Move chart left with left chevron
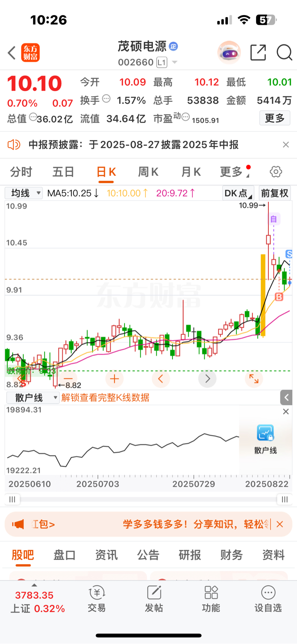 click(161, 378)
